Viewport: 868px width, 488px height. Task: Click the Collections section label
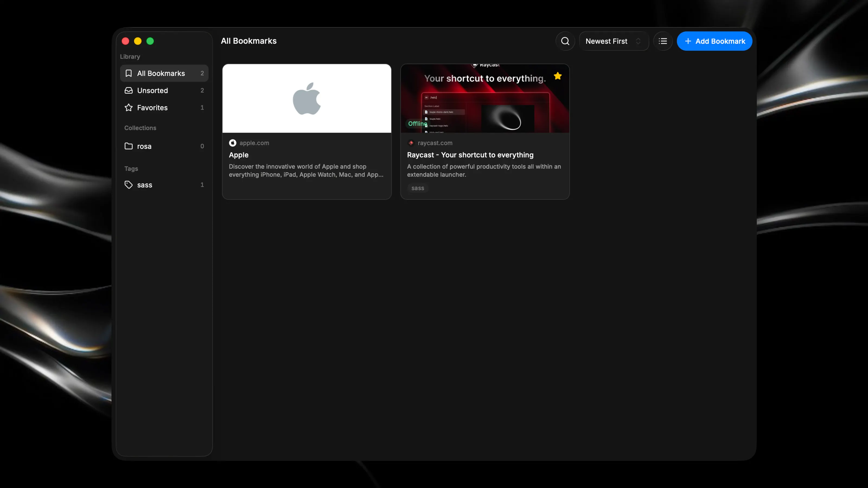[x=140, y=128]
